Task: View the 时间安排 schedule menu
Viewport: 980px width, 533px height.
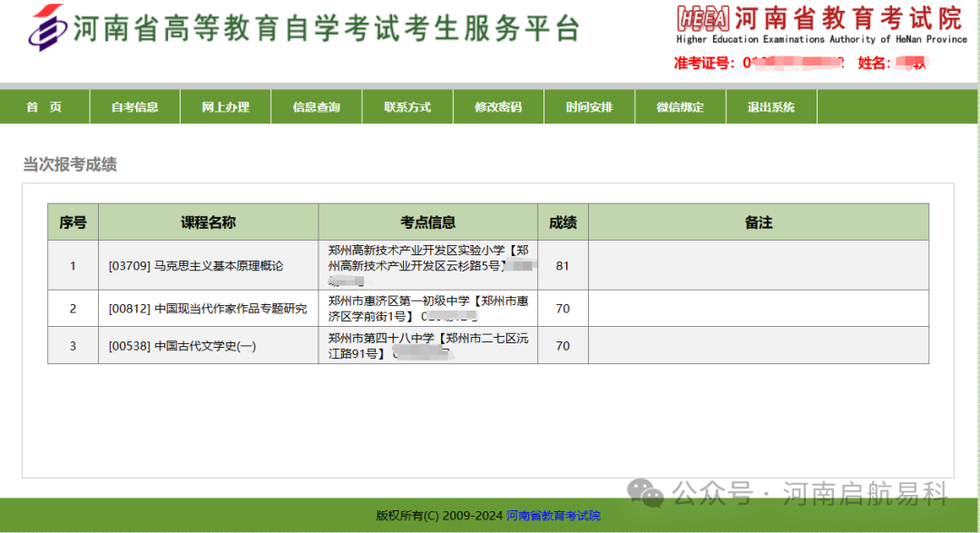Action: point(590,107)
